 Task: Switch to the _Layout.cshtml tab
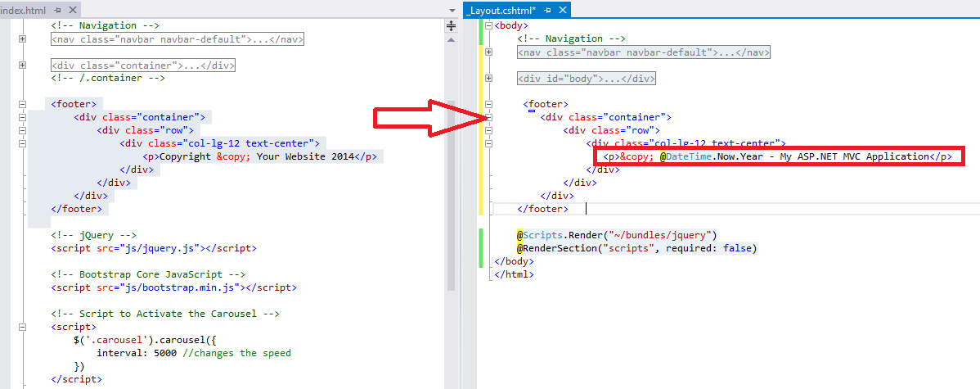pos(502,11)
